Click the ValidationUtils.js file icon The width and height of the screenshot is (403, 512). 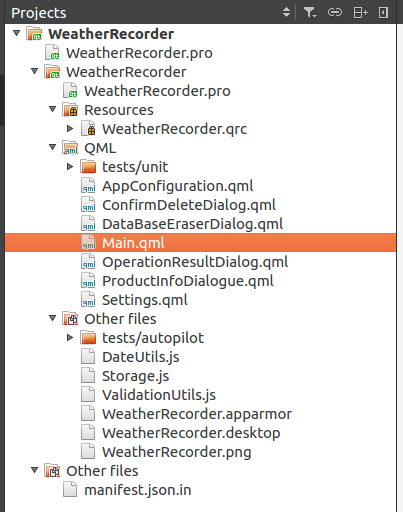(88, 395)
